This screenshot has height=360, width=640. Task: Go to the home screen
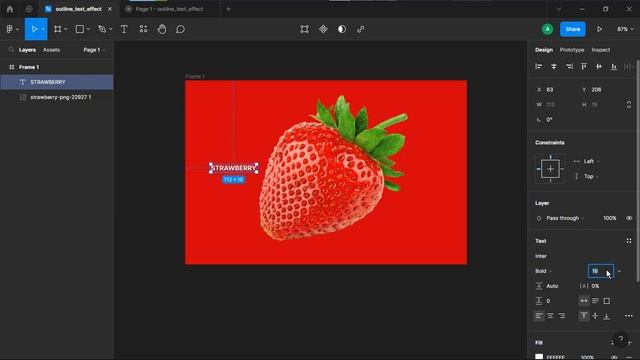10,9
